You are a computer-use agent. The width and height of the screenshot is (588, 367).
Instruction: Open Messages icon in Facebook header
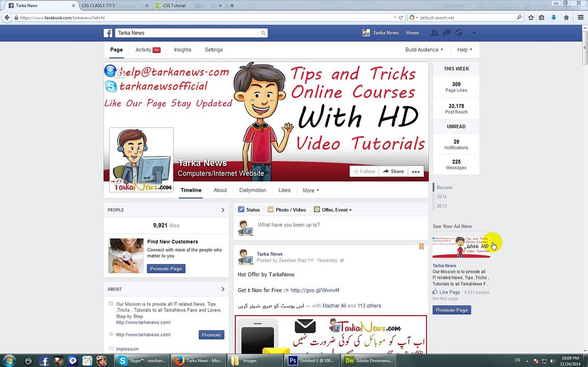(447, 33)
